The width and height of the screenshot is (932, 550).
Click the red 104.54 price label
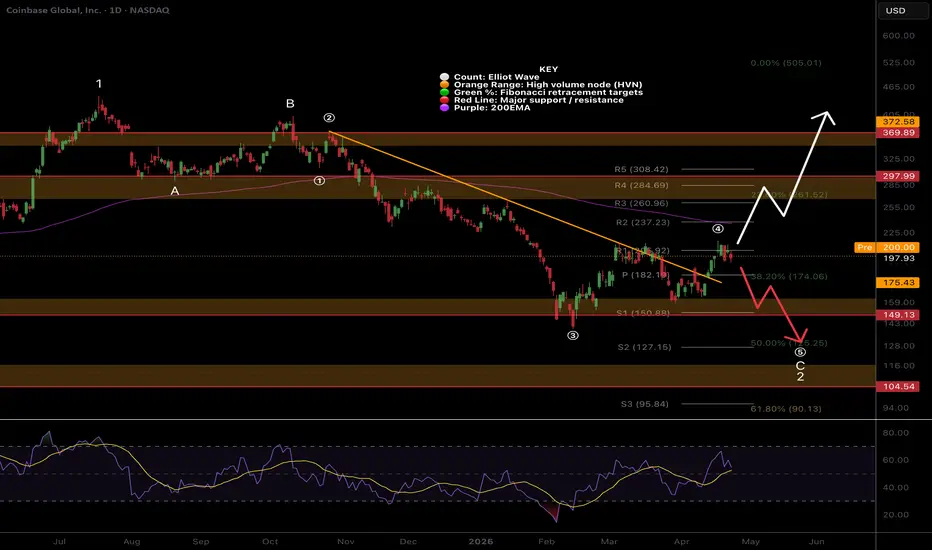click(x=898, y=386)
